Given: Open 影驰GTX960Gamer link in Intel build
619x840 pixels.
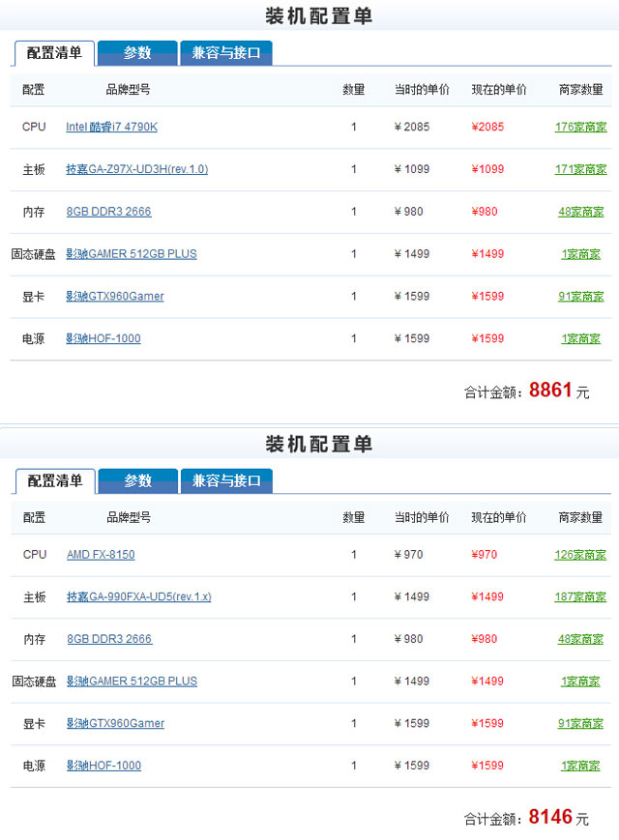Looking at the screenshot, I should [x=115, y=296].
